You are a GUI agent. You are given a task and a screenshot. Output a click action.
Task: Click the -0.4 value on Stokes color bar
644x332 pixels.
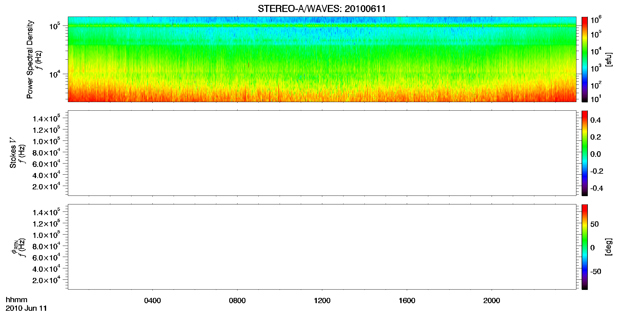point(597,188)
